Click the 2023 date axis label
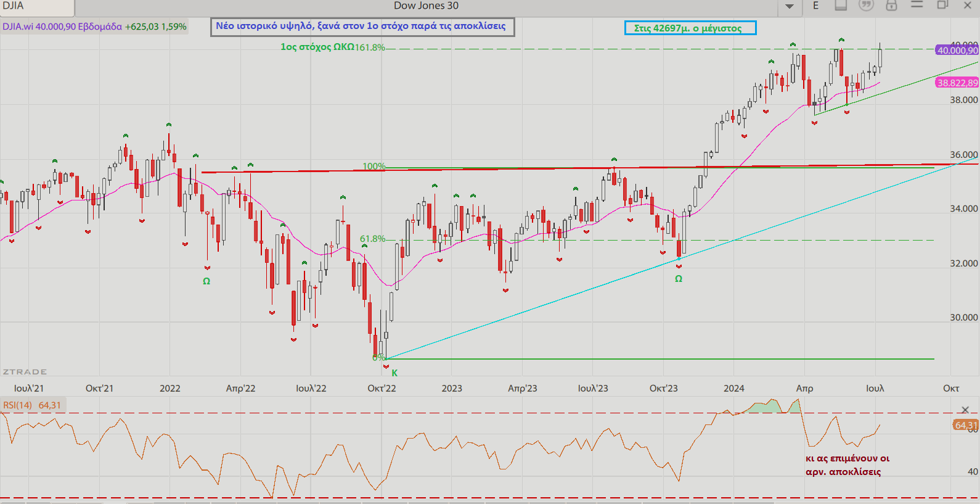 452,388
